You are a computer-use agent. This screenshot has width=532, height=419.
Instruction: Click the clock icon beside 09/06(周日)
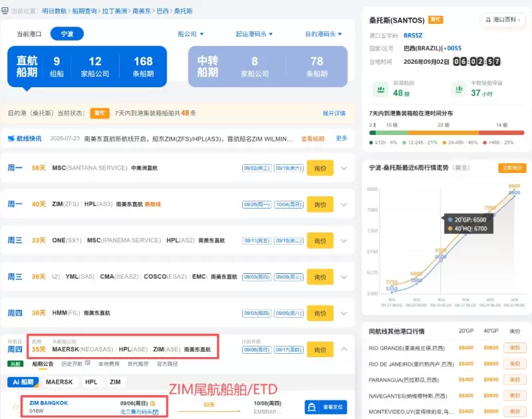pos(153,404)
